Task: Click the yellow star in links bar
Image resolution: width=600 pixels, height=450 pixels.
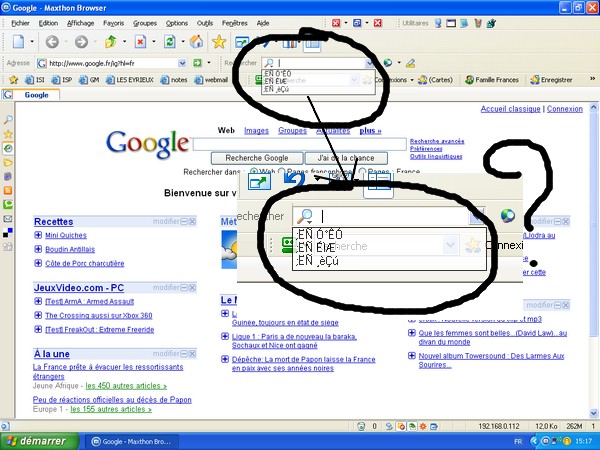Action: (13, 80)
